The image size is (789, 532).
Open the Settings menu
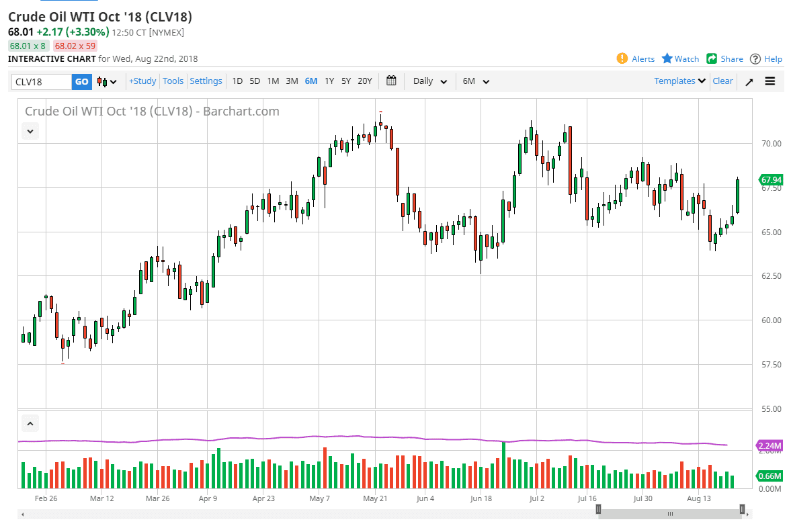pos(206,81)
